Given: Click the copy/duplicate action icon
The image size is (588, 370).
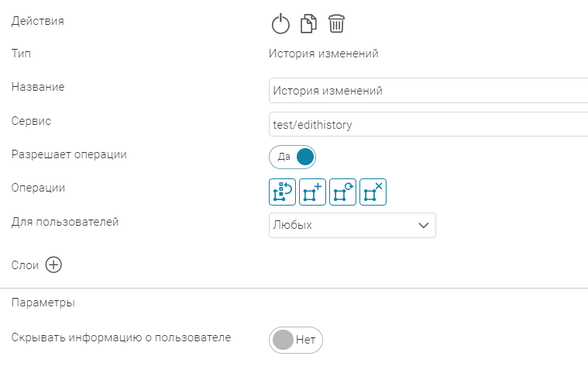Looking at the screenshot, I should tap(308, 24).
